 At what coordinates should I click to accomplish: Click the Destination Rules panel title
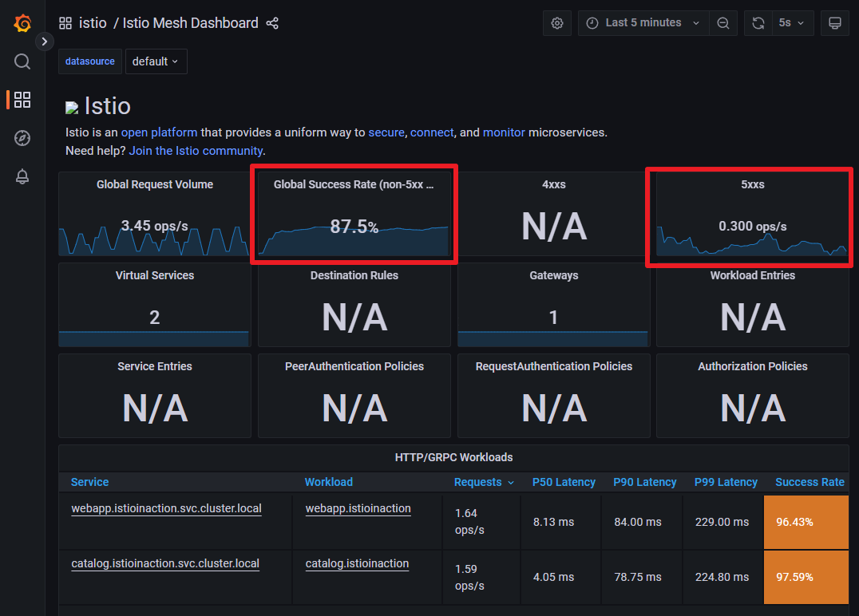[354, 275]
